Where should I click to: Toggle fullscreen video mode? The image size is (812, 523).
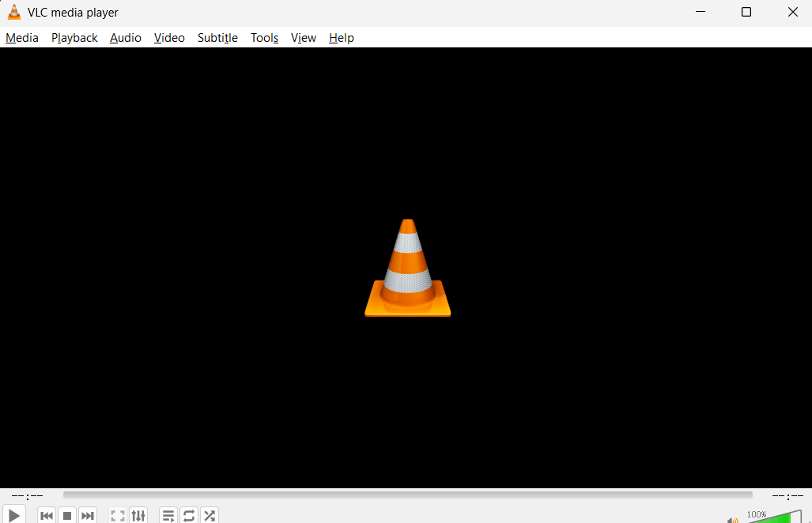click(x=118, y=516)
